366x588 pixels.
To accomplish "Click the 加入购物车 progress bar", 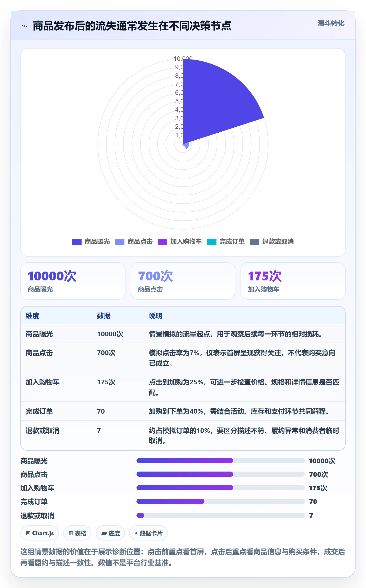I will (221, 488).
